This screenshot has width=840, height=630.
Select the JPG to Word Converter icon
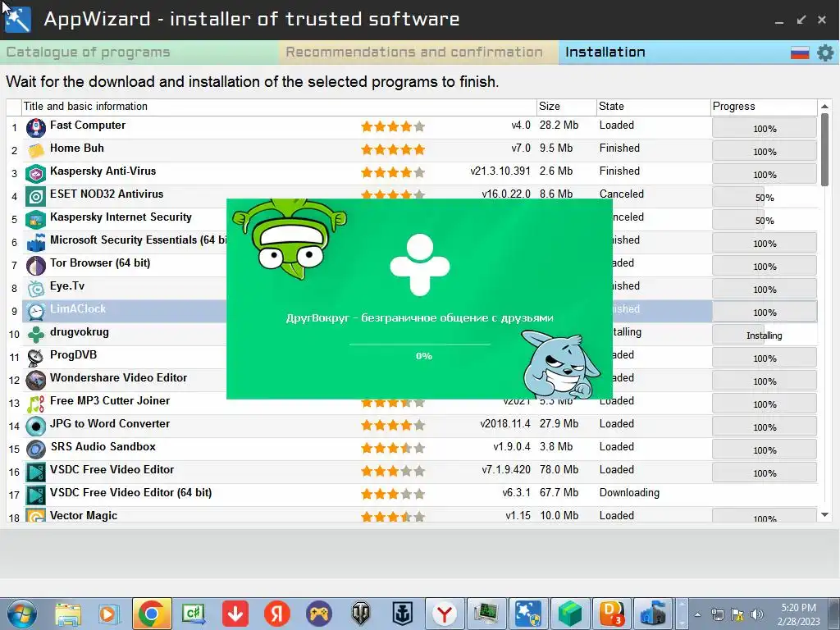[x=36, y=427]
